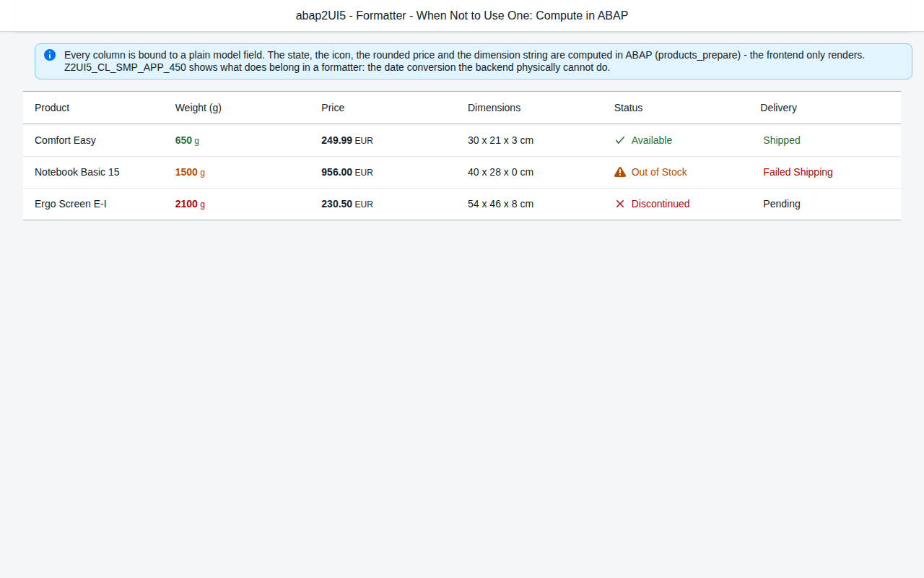This screenshot has height=578, width=924.
Task: Click the 40 x 28 x 0 cm dimensions
Action: pos(500,172)
